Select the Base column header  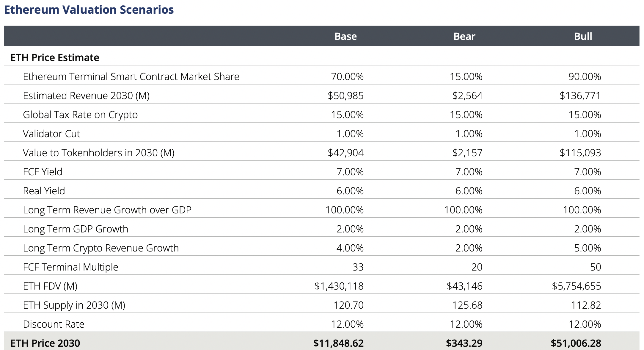(x=345, y=36)
